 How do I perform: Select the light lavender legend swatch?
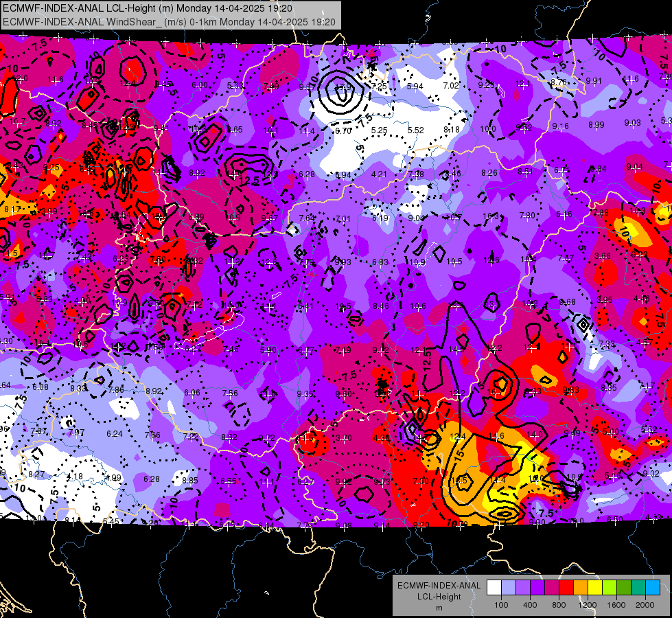(x=508, y=588)
